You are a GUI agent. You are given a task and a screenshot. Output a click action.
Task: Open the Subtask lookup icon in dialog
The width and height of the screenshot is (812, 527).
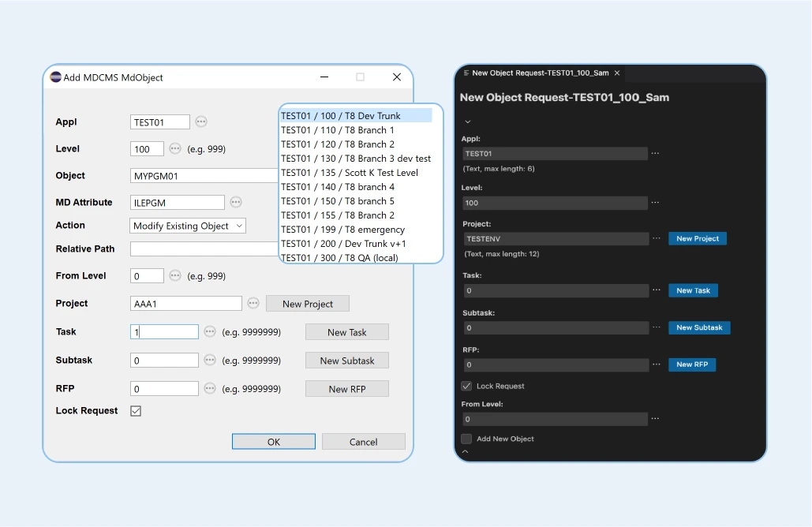coord(210,360)
